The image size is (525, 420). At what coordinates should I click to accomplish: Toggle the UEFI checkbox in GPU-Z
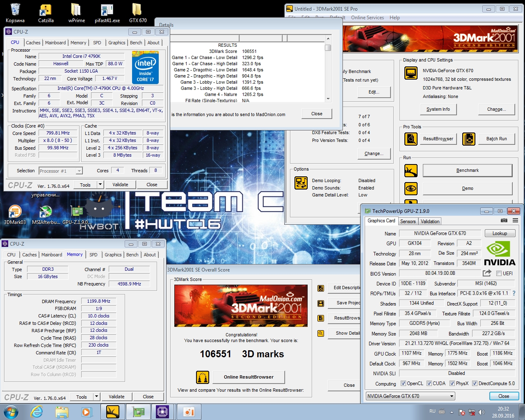(x=499, y=274)
